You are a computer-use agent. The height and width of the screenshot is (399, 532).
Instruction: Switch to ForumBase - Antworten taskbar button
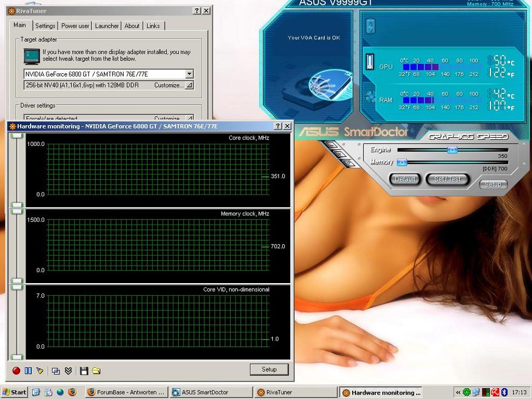(x=126, y=392)
